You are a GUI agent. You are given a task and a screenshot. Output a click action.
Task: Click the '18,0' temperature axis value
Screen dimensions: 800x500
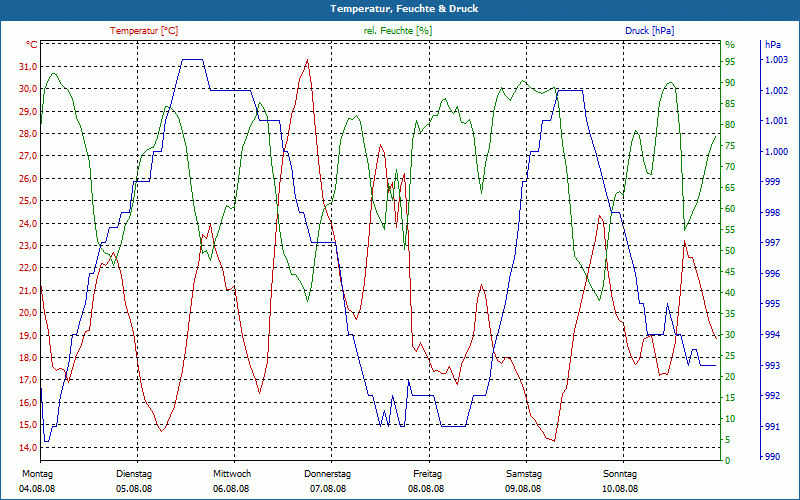(x=29, y=358)
